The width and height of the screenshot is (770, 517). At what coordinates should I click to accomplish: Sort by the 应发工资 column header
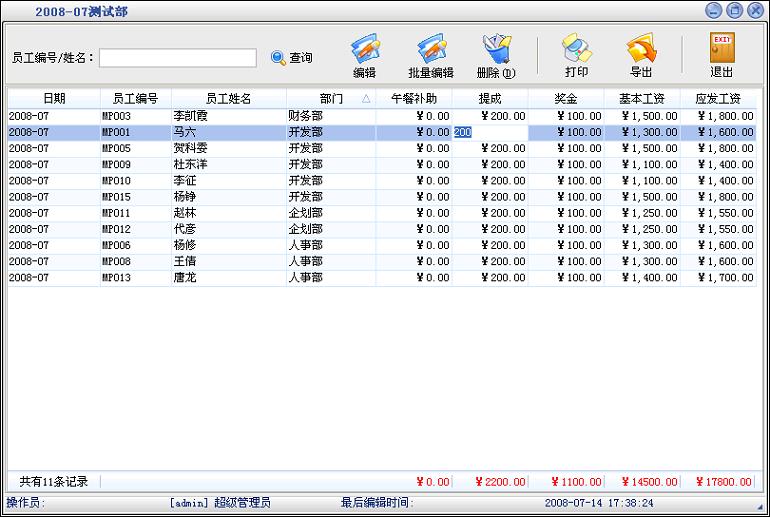click(x=717, y=99)
